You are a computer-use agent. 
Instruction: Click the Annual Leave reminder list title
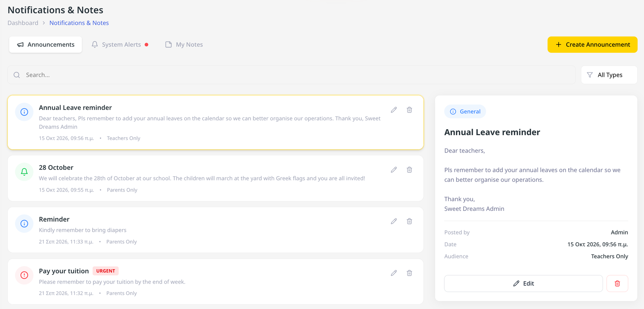75,108
